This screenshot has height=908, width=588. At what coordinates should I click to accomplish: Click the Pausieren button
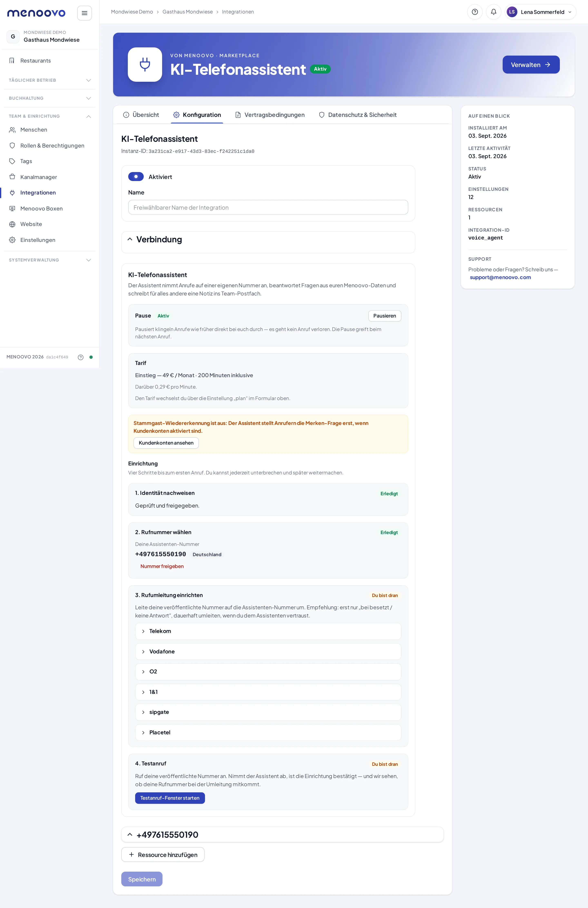(x=384, y=315)
